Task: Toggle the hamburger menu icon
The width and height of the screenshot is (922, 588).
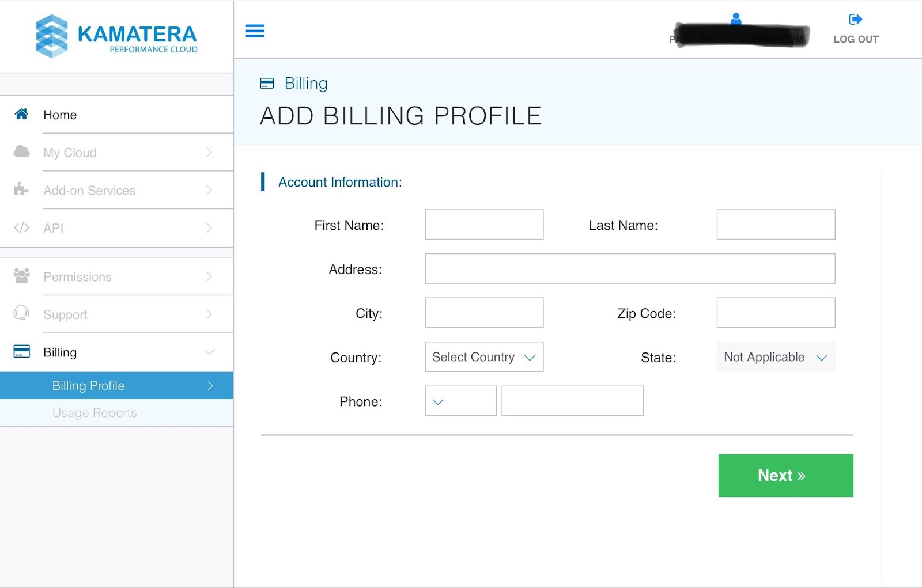Action: tap(255, 31)
